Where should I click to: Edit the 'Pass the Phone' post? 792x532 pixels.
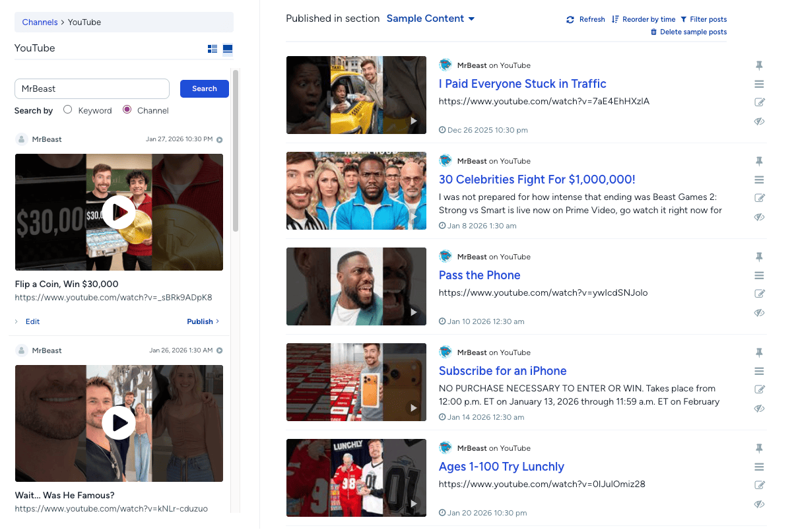(759, 294)
